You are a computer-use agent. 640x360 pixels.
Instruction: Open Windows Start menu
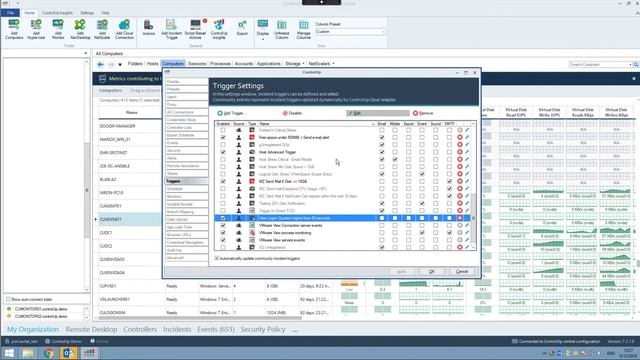9,353
